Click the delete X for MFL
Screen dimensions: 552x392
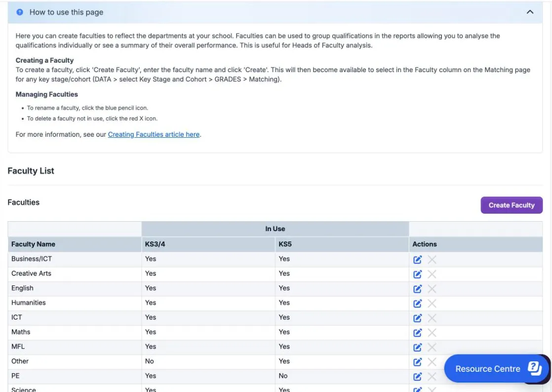432,348
